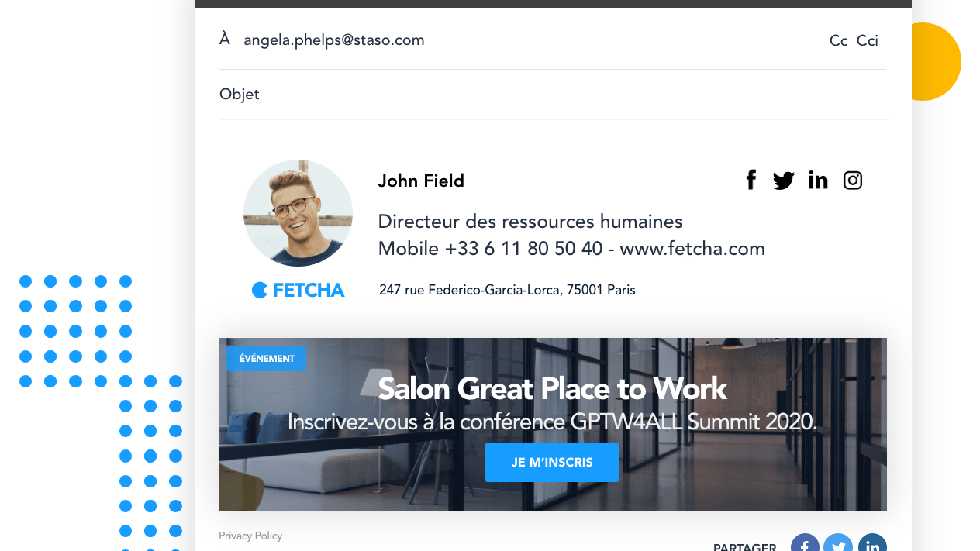980x551 pixels.
Task: Click the JE M'INSCRIS button
Action: (x=552, y=463)
